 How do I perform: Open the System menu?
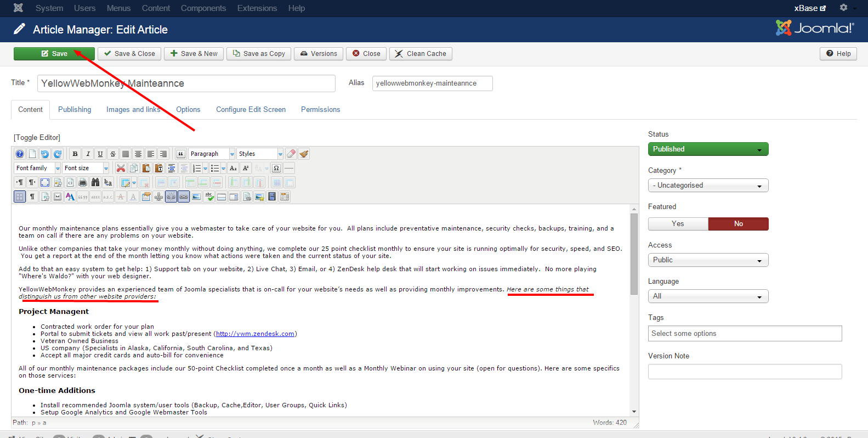49,8
